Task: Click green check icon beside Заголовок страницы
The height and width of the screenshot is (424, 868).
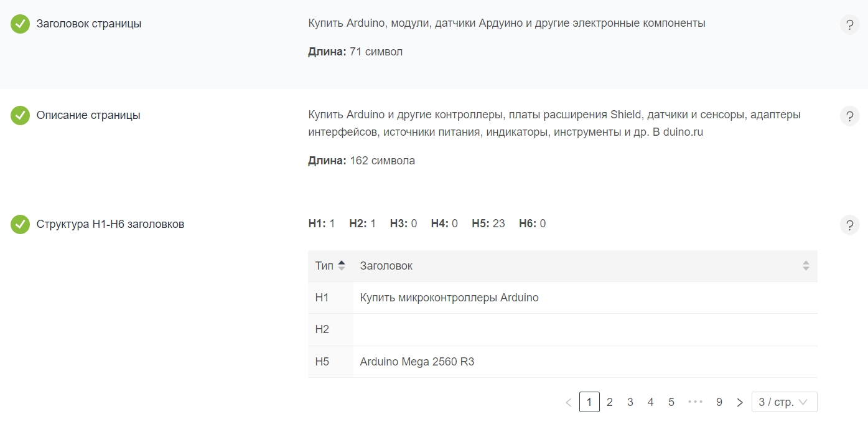Action: pyautogui.click(x=20, y=24)
